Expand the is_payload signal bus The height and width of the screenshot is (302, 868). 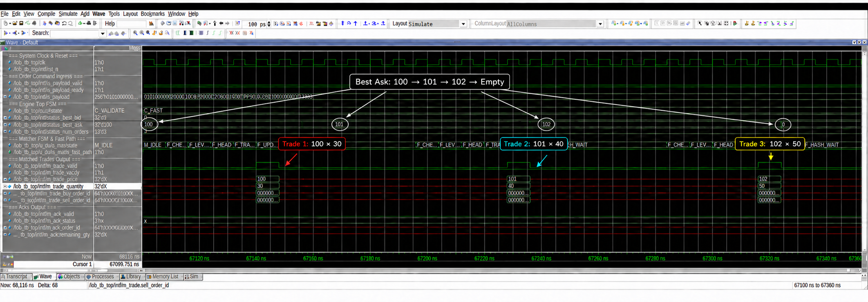tap(5, 97)
